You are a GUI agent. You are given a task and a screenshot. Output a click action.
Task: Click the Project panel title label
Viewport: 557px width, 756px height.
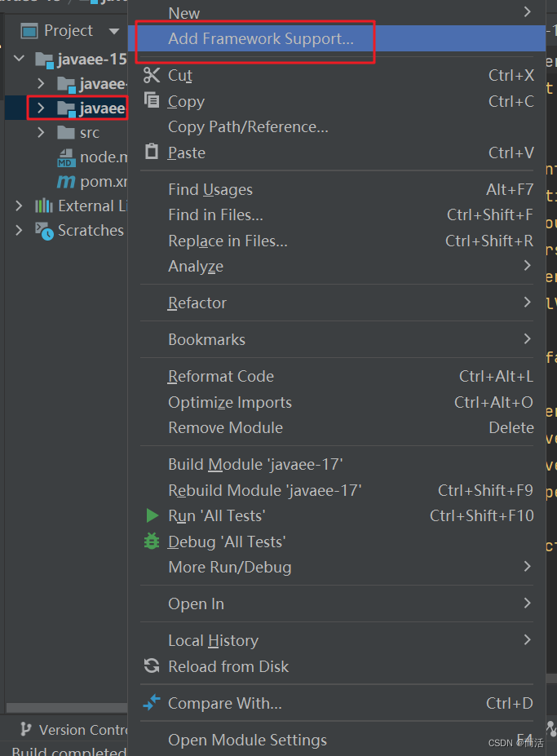tap(68, 31)
